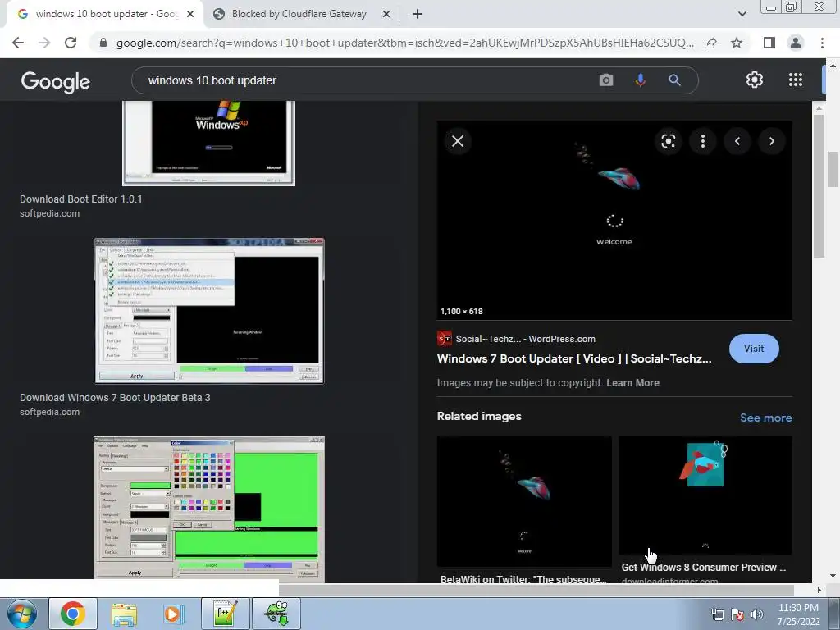The image size is (840, 630).
Task: Open BetaWiki on Twitter related image
Action: click(524, 501)
